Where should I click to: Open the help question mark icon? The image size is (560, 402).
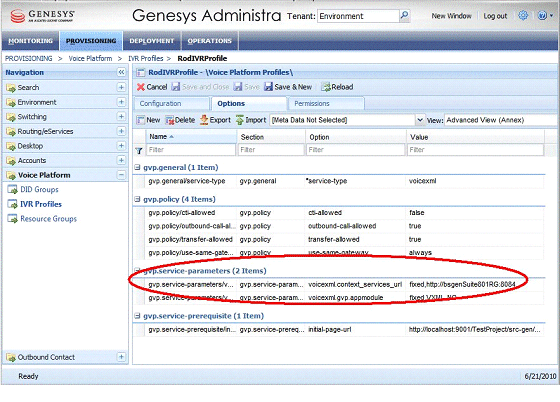click(x=541, y=15)
